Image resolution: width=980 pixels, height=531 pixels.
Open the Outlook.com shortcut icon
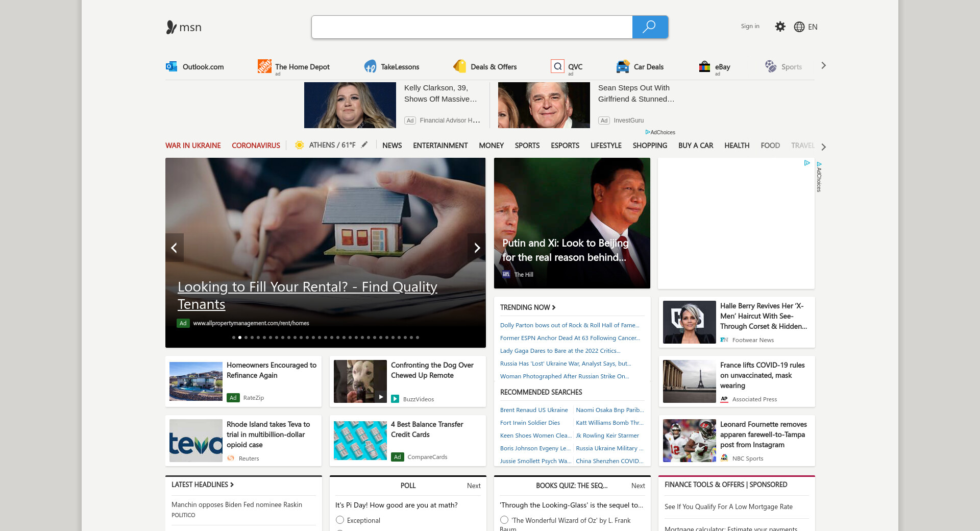tap(171, 66)
